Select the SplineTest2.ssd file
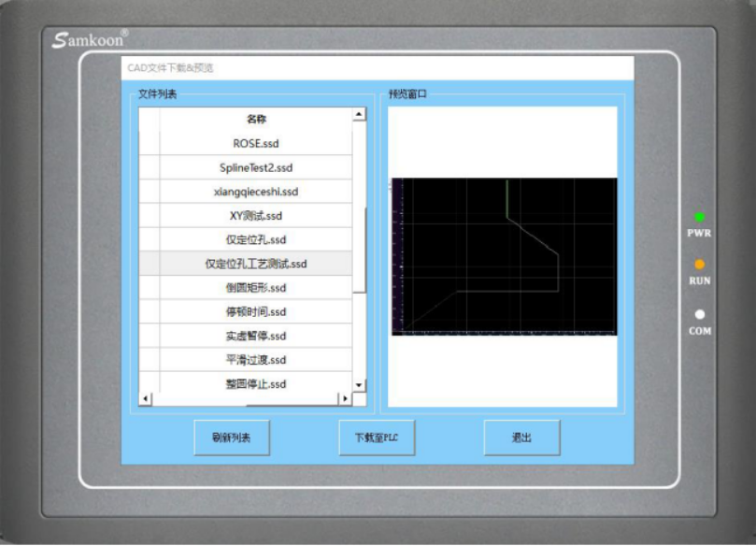The height and width of the screenshot is (546, 756). click(x=255, y=168)
